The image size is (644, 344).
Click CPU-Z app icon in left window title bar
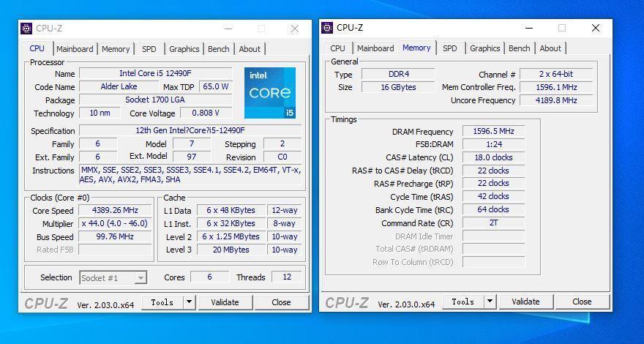pyautogui.click(x=26, y=29)
